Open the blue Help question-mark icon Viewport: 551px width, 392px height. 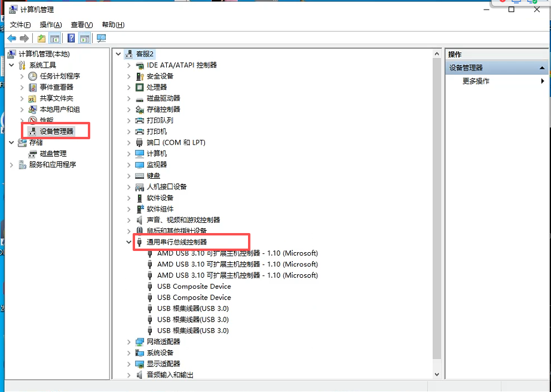(x=71, y=38)
